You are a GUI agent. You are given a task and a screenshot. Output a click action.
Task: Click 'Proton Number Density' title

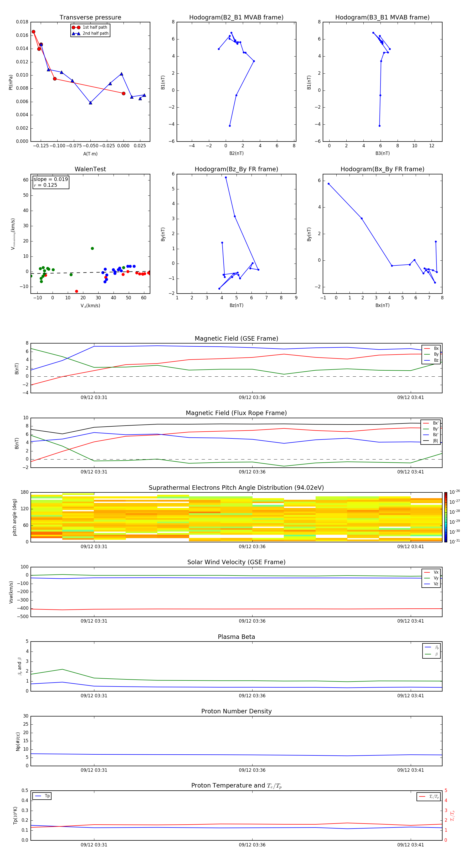[x=236, y=712]
